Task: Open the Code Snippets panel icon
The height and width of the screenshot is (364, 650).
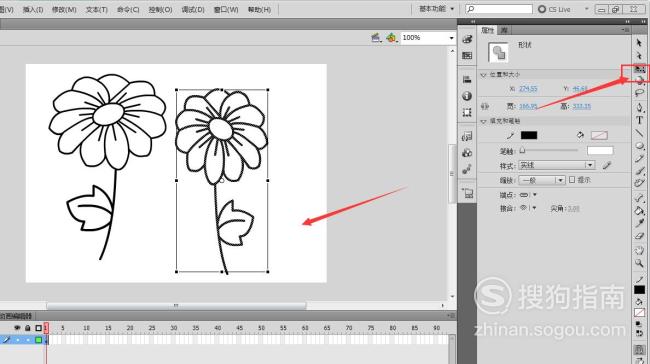Action: click(467, 136)
